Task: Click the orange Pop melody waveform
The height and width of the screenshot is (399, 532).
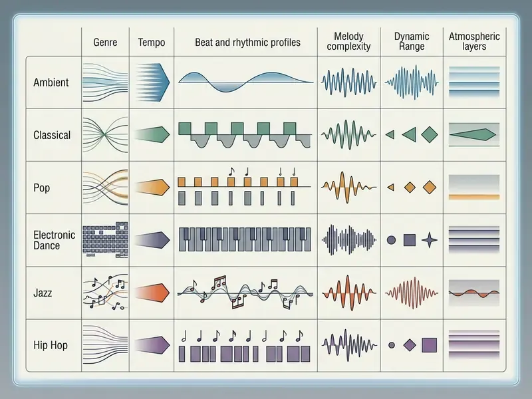Action: [348, 187]
